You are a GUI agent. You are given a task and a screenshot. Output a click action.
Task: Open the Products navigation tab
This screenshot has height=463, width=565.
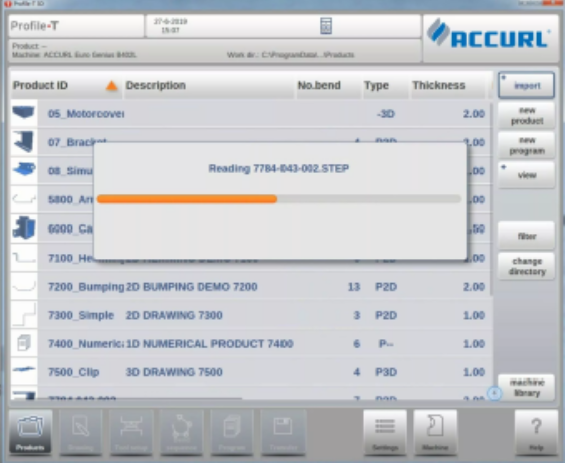pos(30,432)
